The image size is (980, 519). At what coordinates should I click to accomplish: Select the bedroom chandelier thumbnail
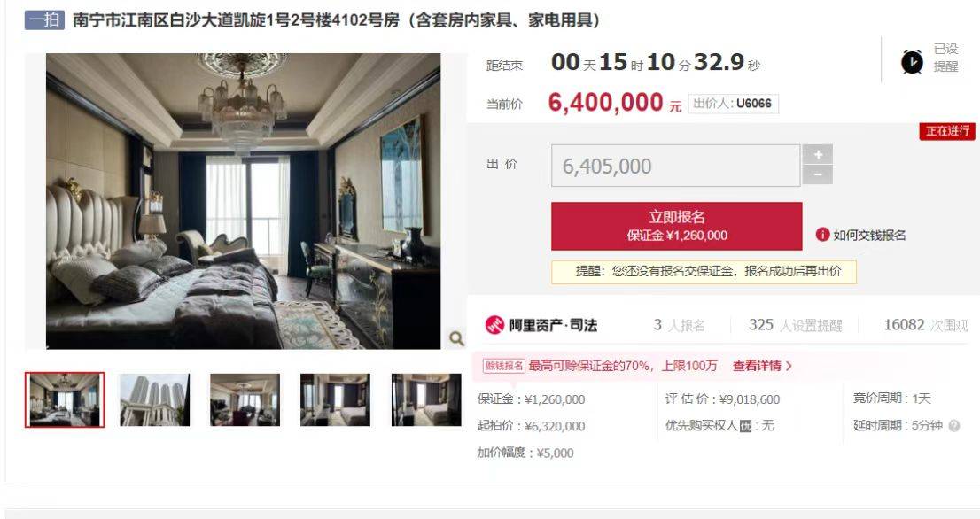coord(65,399)
